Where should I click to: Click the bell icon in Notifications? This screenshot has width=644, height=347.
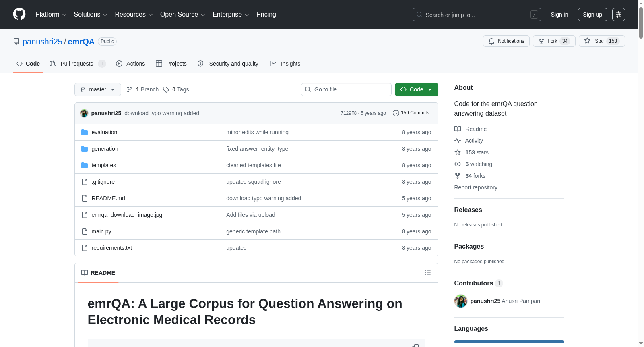(491, 41)
